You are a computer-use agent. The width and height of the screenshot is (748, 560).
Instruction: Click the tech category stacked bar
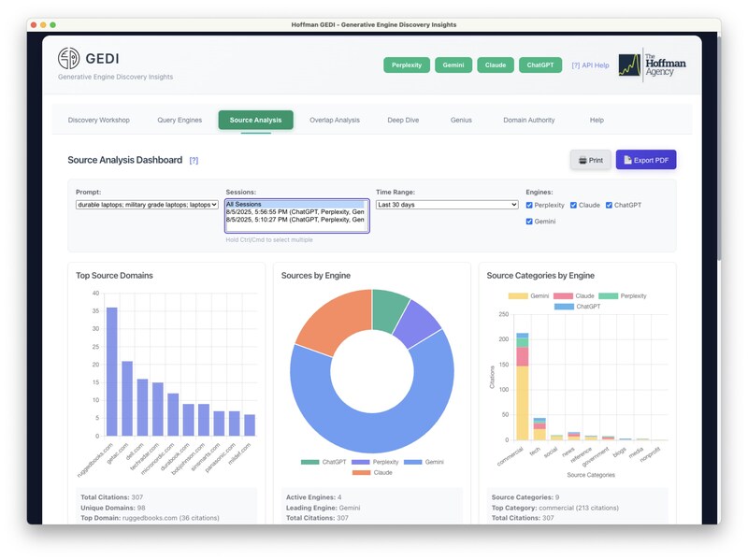click(x=539, y=429)
